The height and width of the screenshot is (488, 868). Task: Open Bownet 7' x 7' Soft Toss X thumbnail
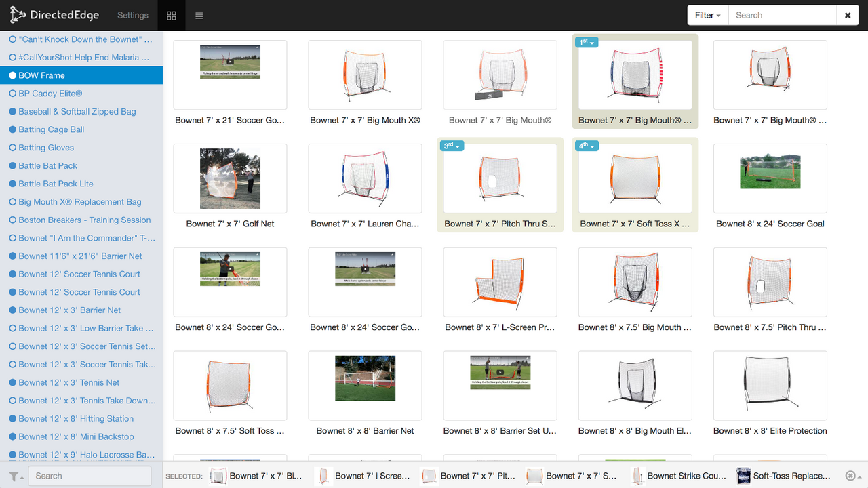point(635,178)
